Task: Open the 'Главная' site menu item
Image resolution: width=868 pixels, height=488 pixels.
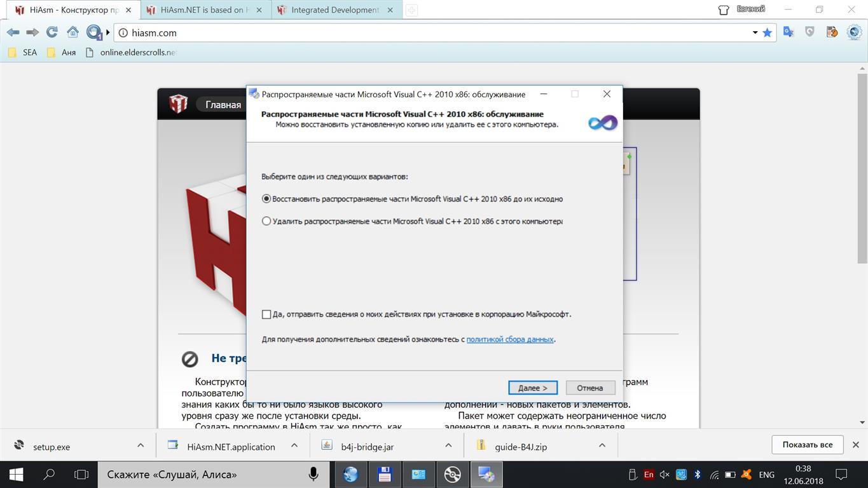Action: [223, 105]
